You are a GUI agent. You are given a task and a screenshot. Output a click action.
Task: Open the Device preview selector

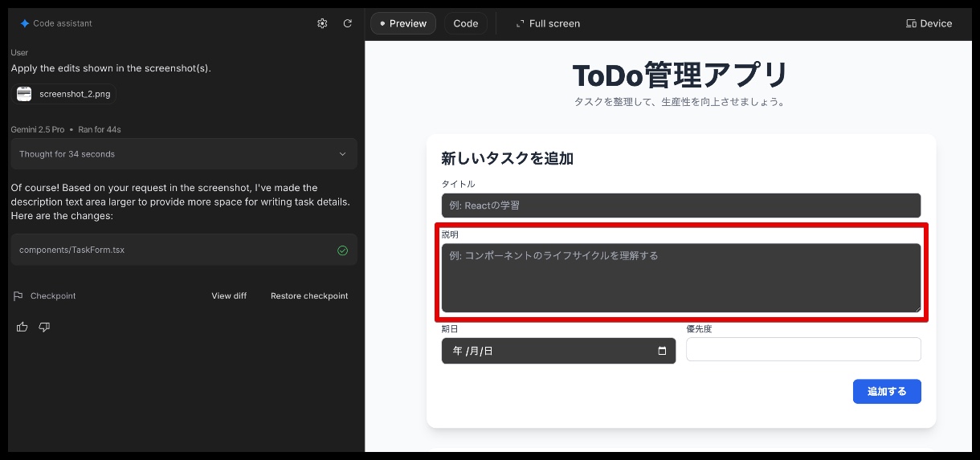click(929, 23)
